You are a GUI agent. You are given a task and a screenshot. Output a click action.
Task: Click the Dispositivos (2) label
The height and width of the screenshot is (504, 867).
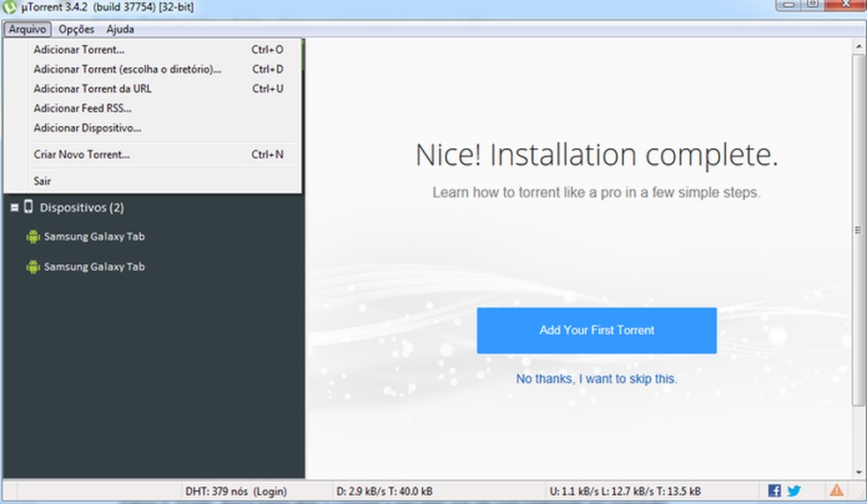pos(82,208)
